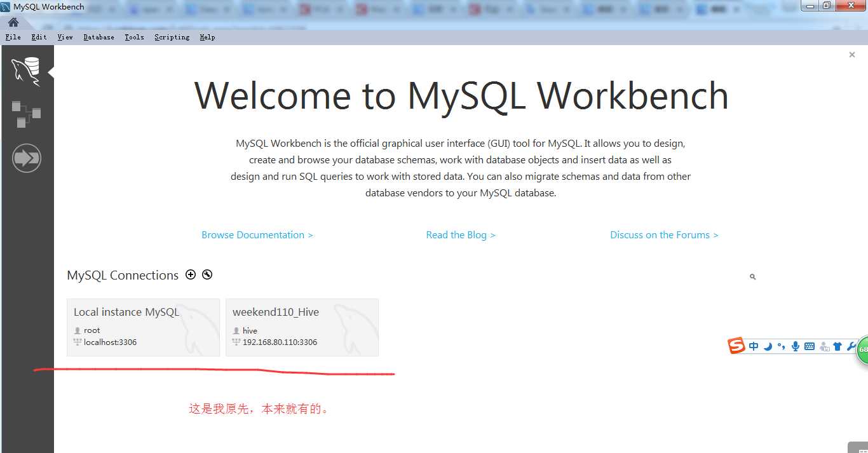Click the MySQL Workbench title bar icon

(x=6, y=6)
